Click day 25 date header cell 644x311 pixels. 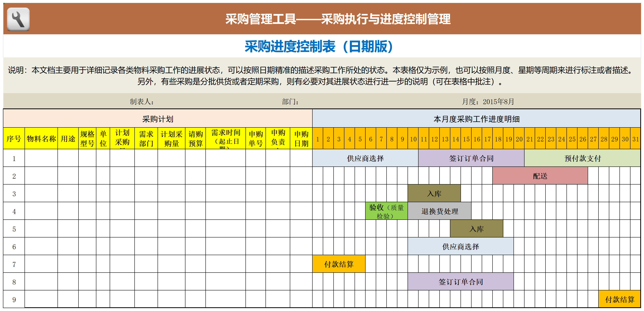pyautogui.click(x=572, y=139)
